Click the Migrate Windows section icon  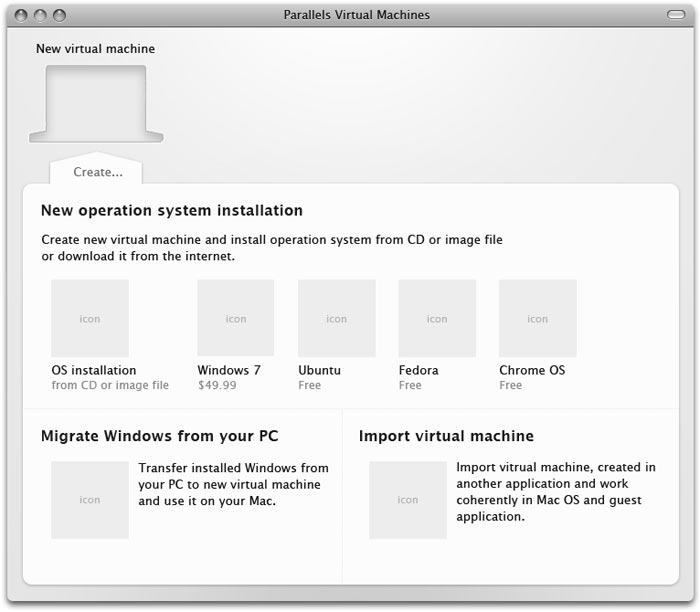pos(90,499)
